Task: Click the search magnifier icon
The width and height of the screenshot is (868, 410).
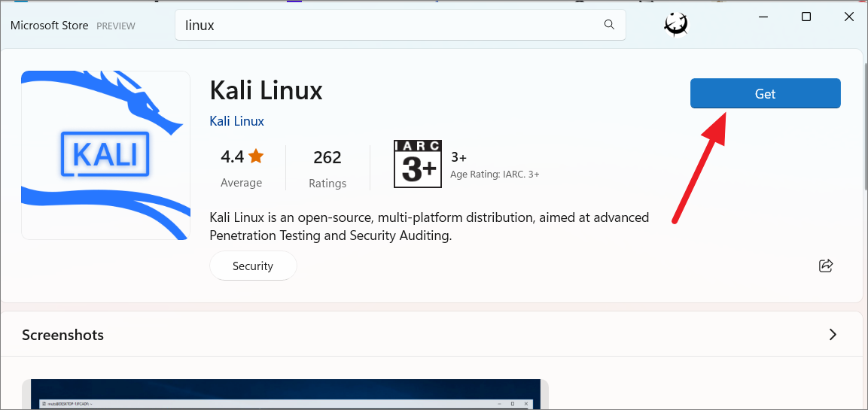Action: (x=609, y=25)
